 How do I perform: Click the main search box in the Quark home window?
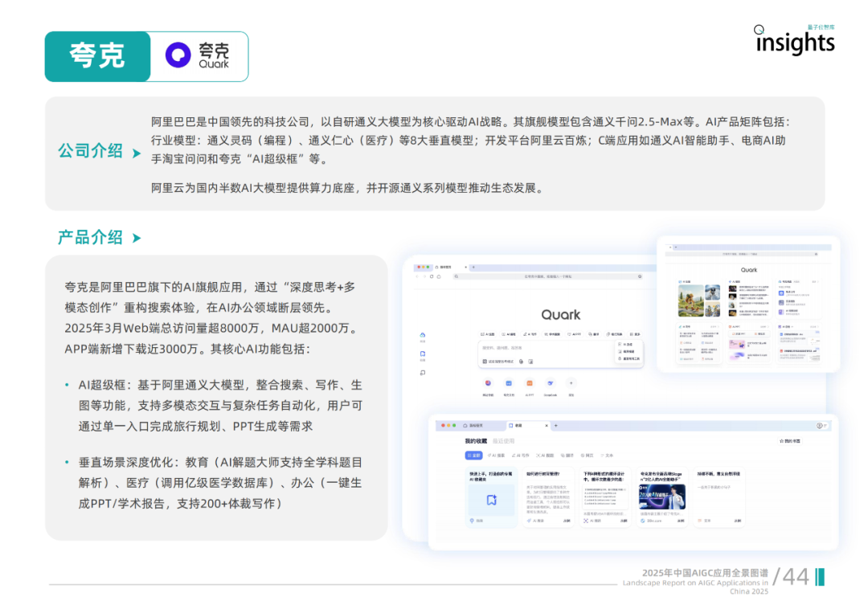click(561, 354)
